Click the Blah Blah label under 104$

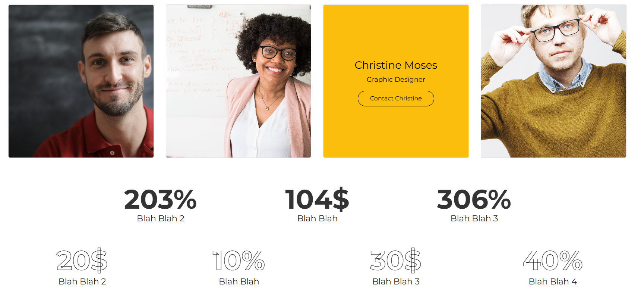click(317, 218)
